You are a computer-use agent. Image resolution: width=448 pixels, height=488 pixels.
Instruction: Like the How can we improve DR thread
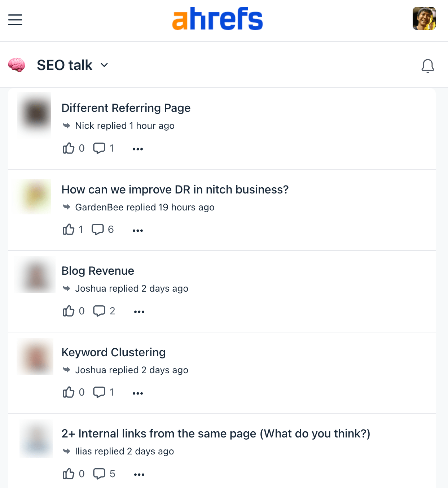point(69,230)
